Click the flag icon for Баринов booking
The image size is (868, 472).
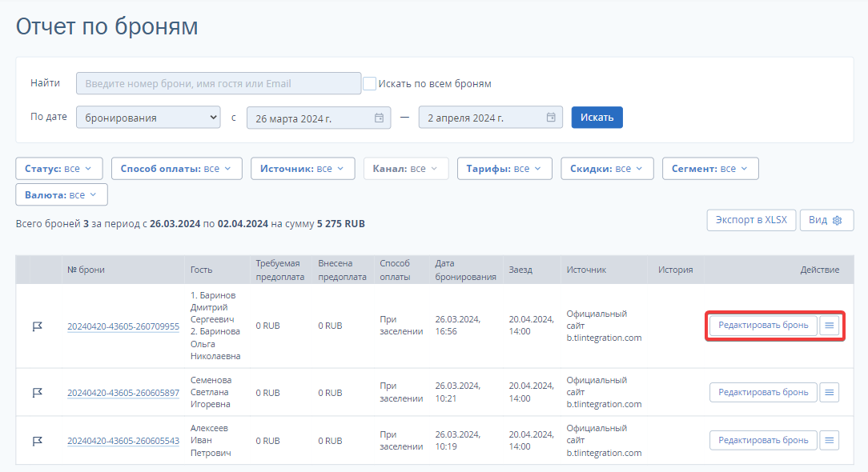(x=37, y=326)
